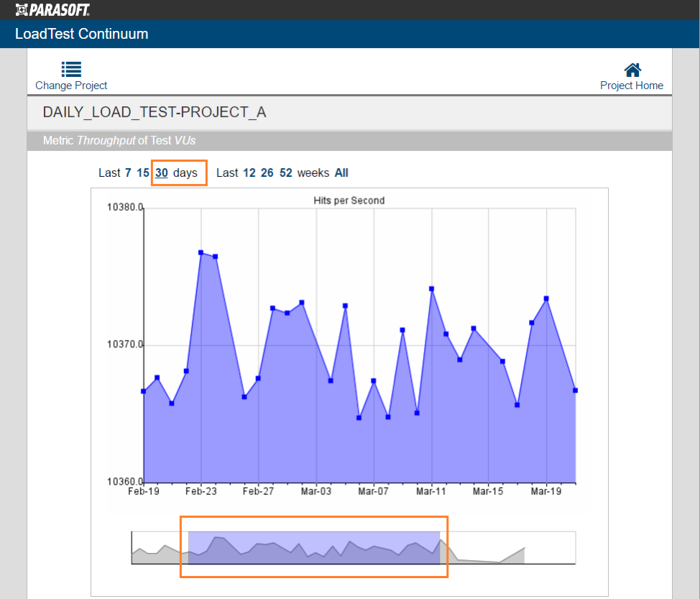This screenshot has width=700, height=599.
Task: Click DAILY_LOAD_TEST-PROJECT_A project name
Action: pos(155,112)
